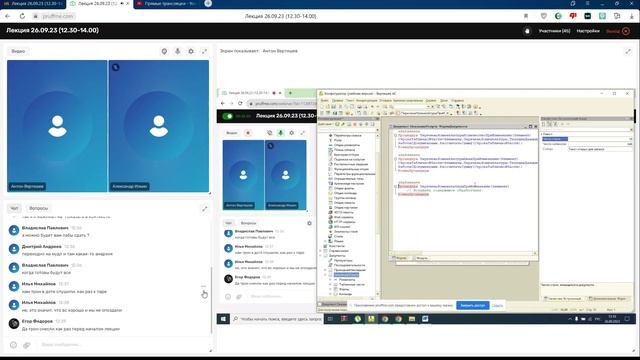
Task: Expand the Видео panel to fullscreen
Action: [204, 51]
